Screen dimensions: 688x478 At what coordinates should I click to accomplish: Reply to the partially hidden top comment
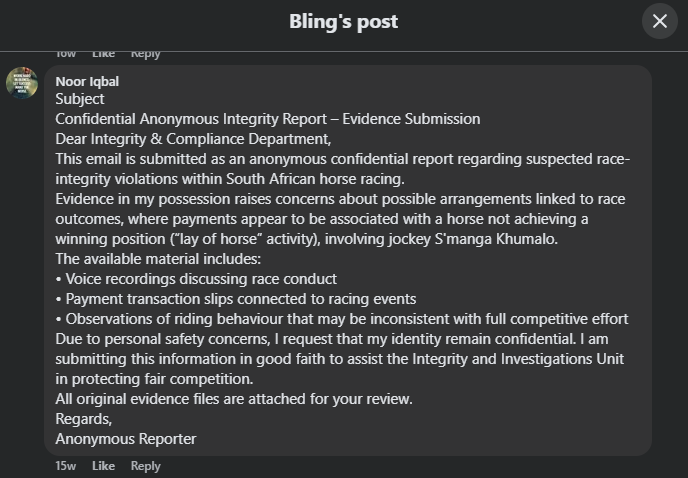146,54
